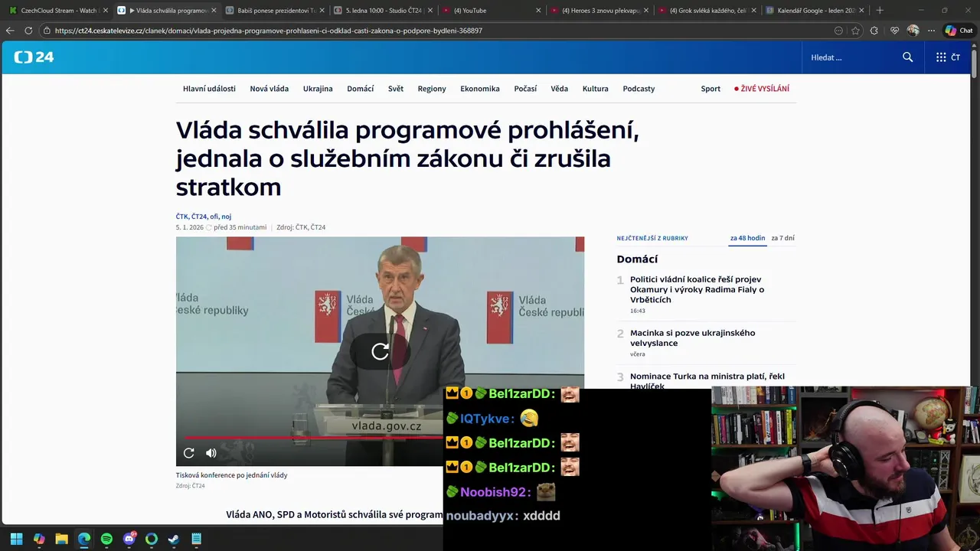Open Ekonomika section
The width and height of the screenshot is (980, 551).
tap(480, 89)
